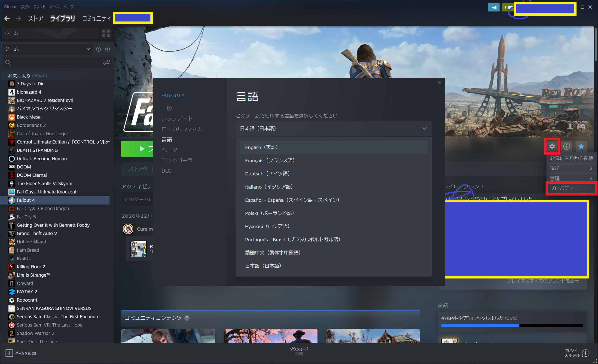
Task: Collapse the お気に入り favorites section
Action: [5, 76]
